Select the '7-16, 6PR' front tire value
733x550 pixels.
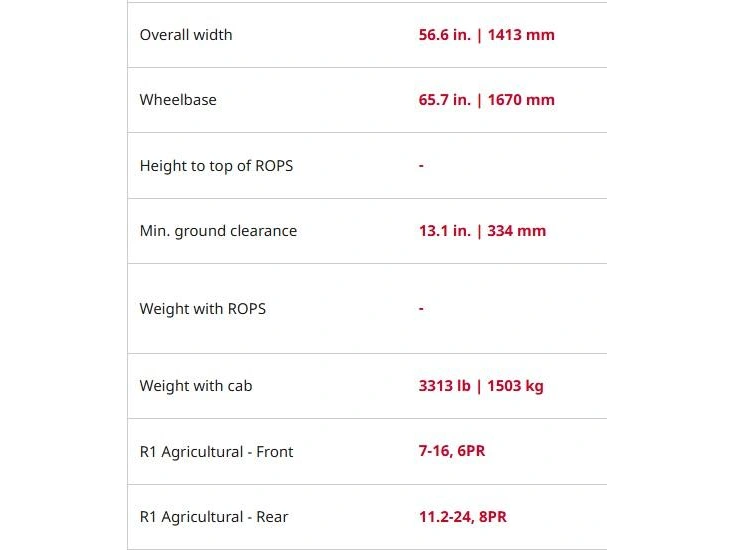click(x=452, y=451)
